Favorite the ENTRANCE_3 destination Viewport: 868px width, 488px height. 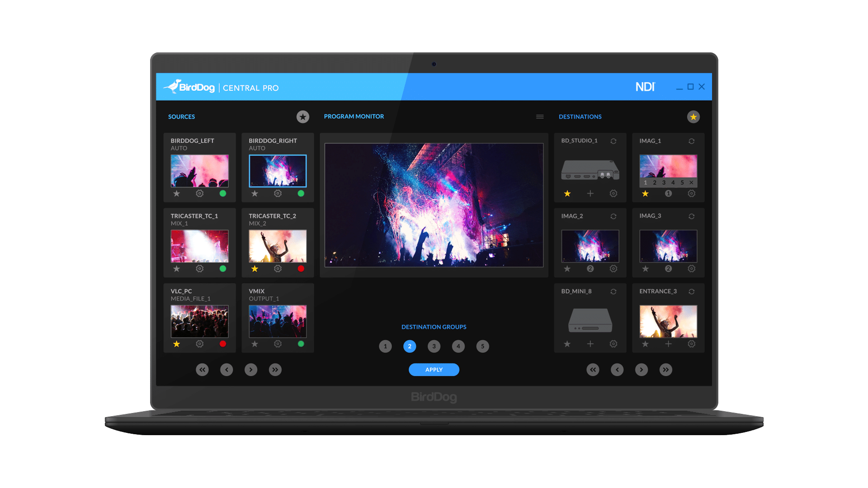point(646,344)
